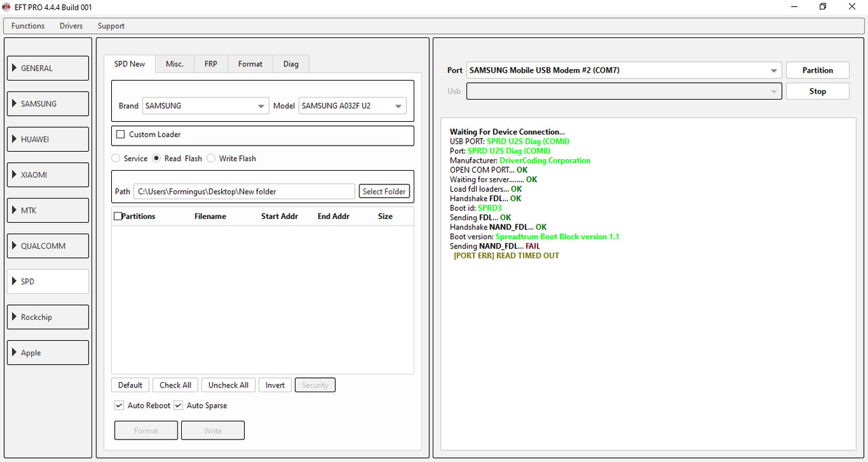Click the Manufacturer DriverCoding Corporation log line
Viewport: 868px width, 462px height.
click(520, 161)
